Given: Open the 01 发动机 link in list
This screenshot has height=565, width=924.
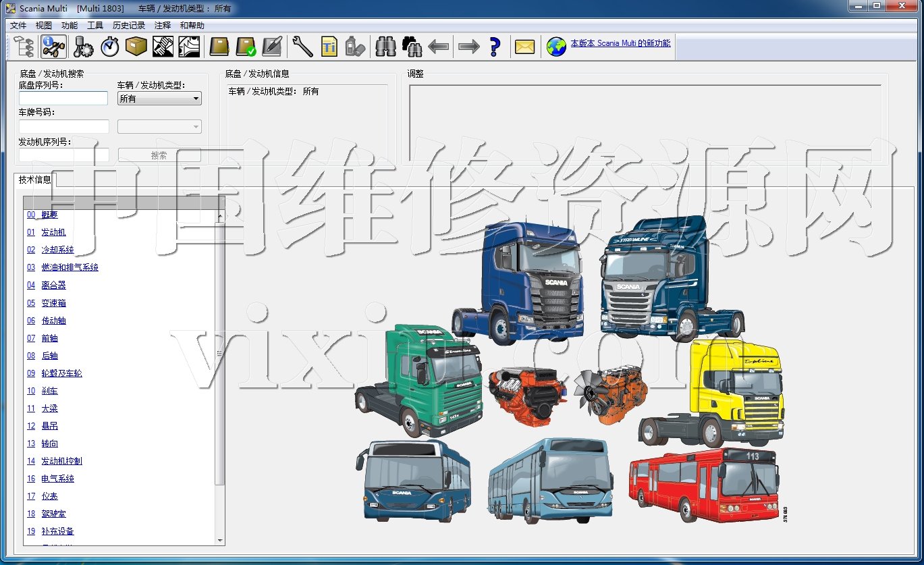Looking at the screenshot, I should pos(53,232).
